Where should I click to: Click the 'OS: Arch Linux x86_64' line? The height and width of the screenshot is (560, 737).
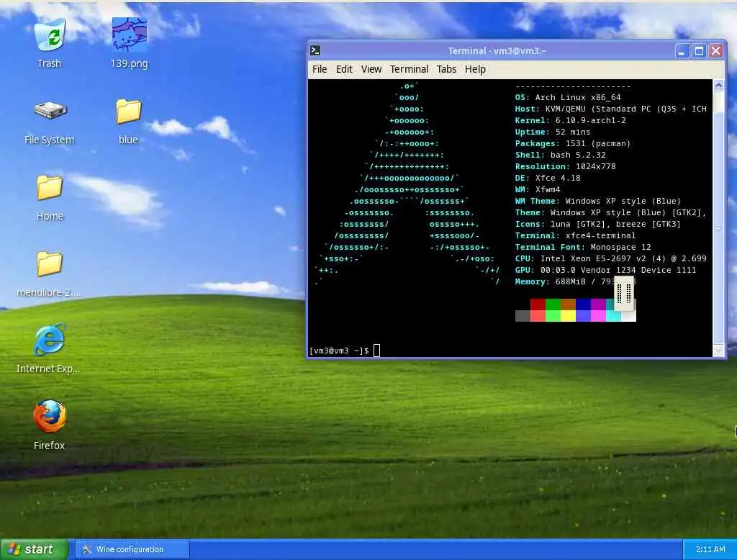click(568, 97)
